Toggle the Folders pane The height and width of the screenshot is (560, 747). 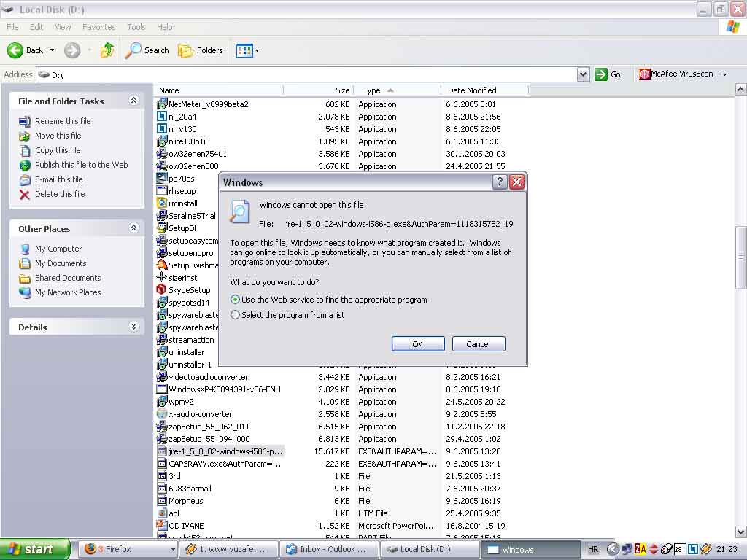(x=201, y=50)
